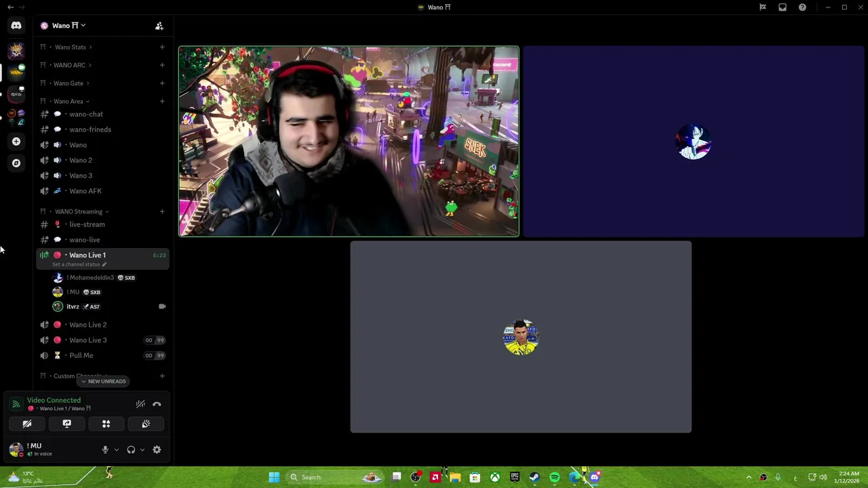Join the Pull Me voice channel
Viewport: 868px width, 488px height.
pos(102,355)
